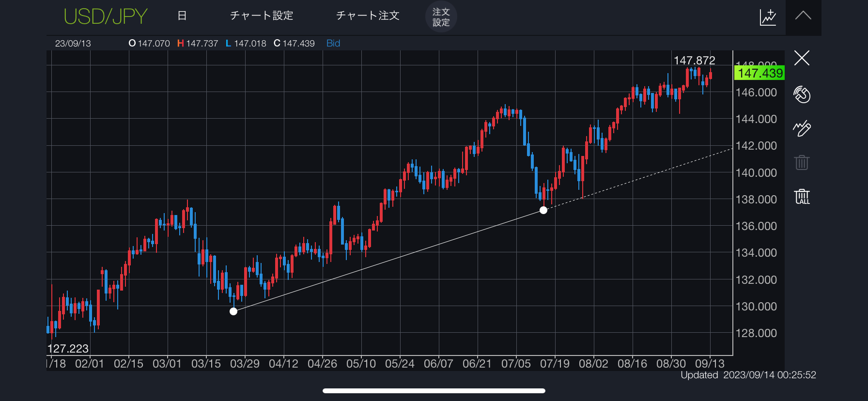868x401 pixels.
Task: Select the trendline end anchor near 07/19
Action: (543, 210)
